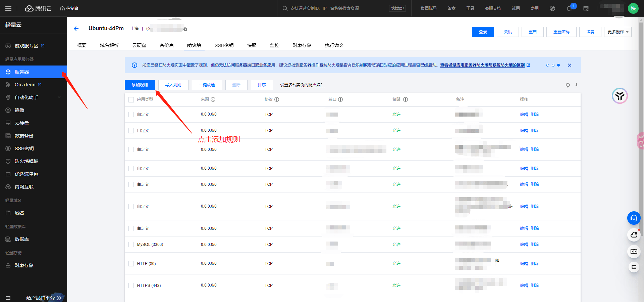644x302 pixels.
Task: Close the blue info banner
Action: coord(569,65)
